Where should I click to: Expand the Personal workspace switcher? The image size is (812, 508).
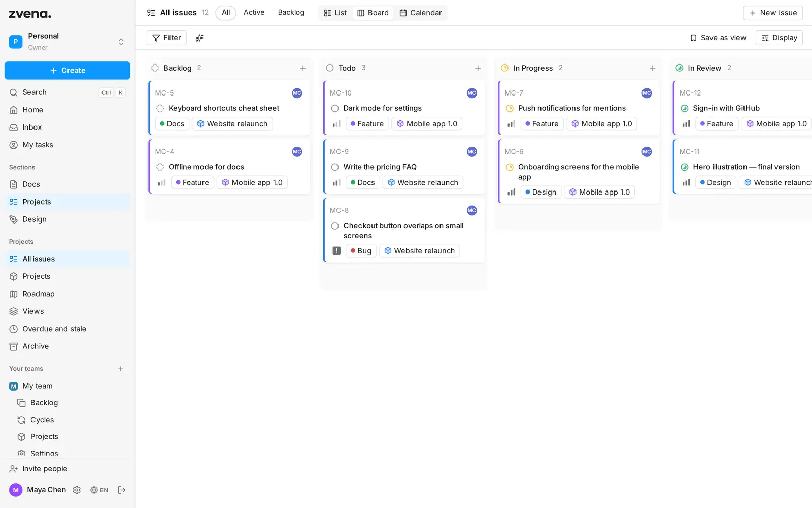[x=67, y=42]
